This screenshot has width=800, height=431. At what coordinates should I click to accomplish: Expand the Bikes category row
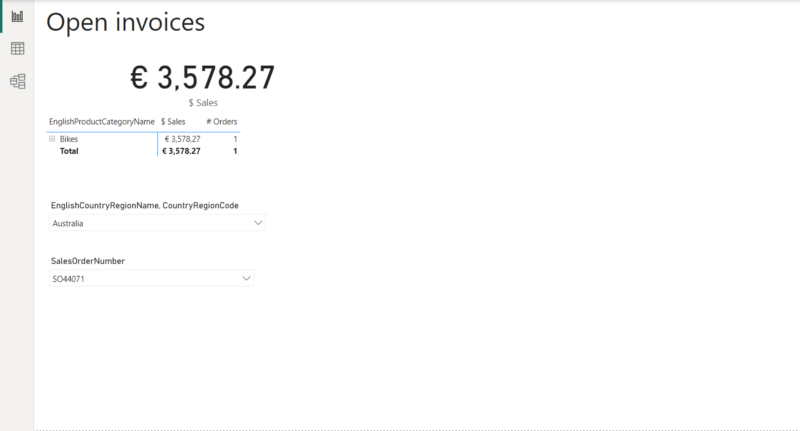click(x=52, y=139)
